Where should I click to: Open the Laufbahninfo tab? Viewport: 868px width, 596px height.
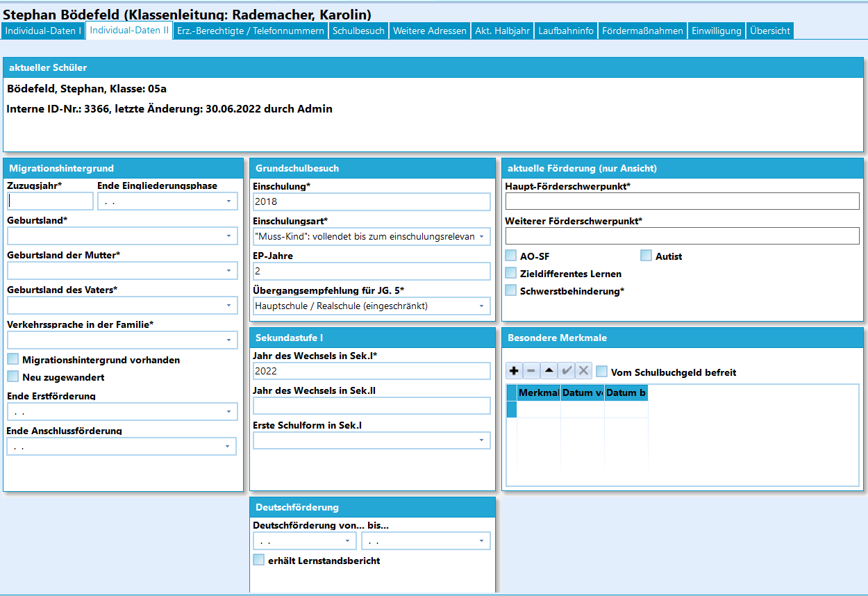click(566, 31)
